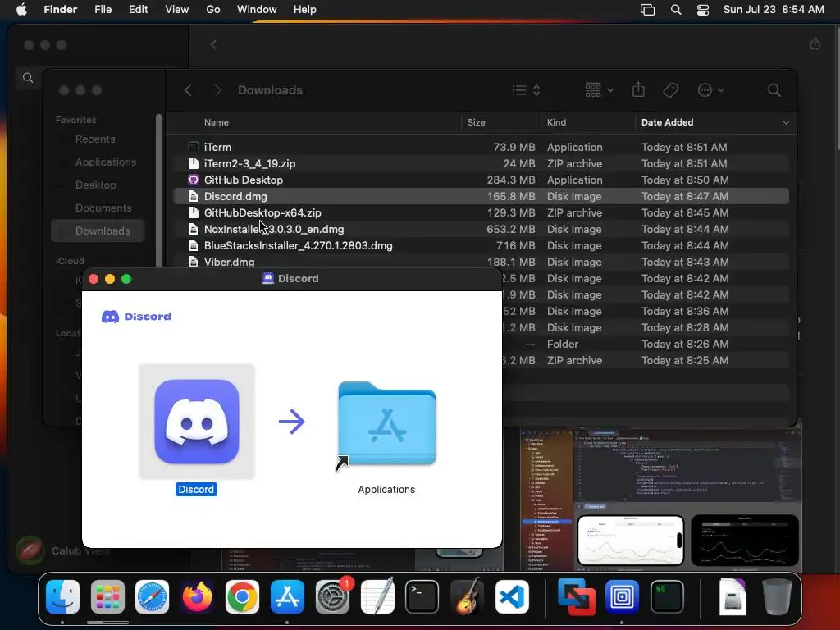Open the Window menu
This screenshot has height=630, width=840.
click(x=257, y=10)
